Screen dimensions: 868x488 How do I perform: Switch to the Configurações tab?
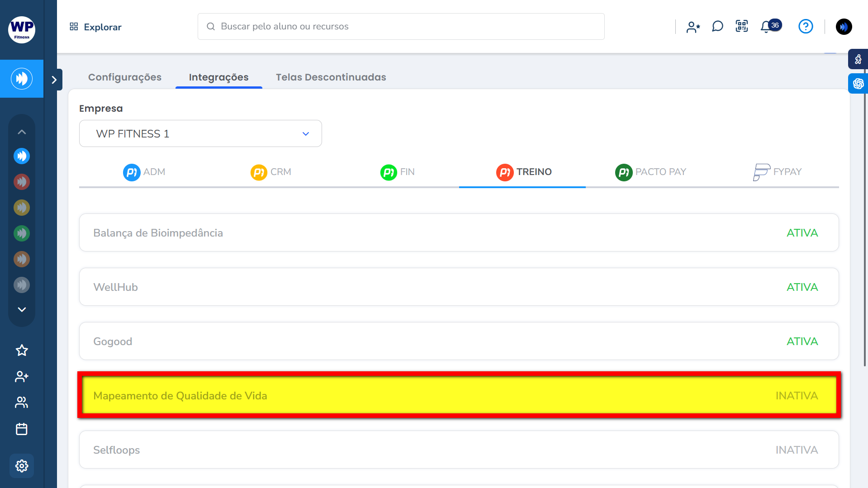pos(125,77)
